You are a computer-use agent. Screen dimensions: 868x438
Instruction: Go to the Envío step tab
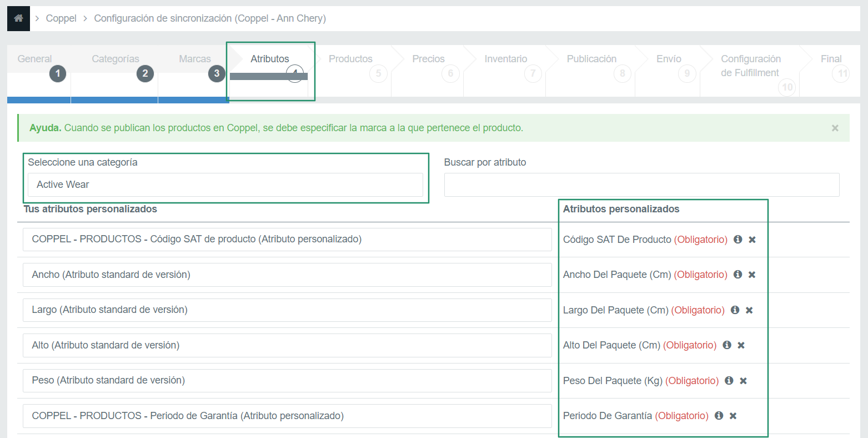(668, 71)
